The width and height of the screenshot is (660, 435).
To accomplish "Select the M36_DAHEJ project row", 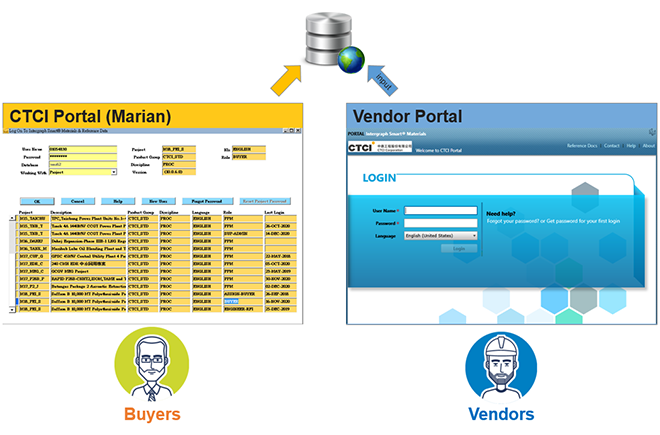I will click(157, 241).
